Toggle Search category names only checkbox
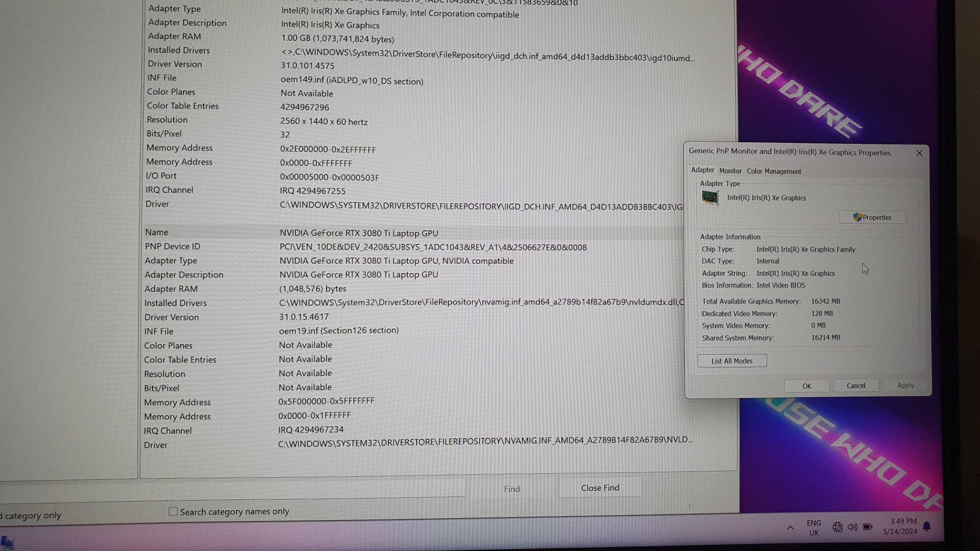This screenshot has width=980, height=551. [x=174, y=511]
